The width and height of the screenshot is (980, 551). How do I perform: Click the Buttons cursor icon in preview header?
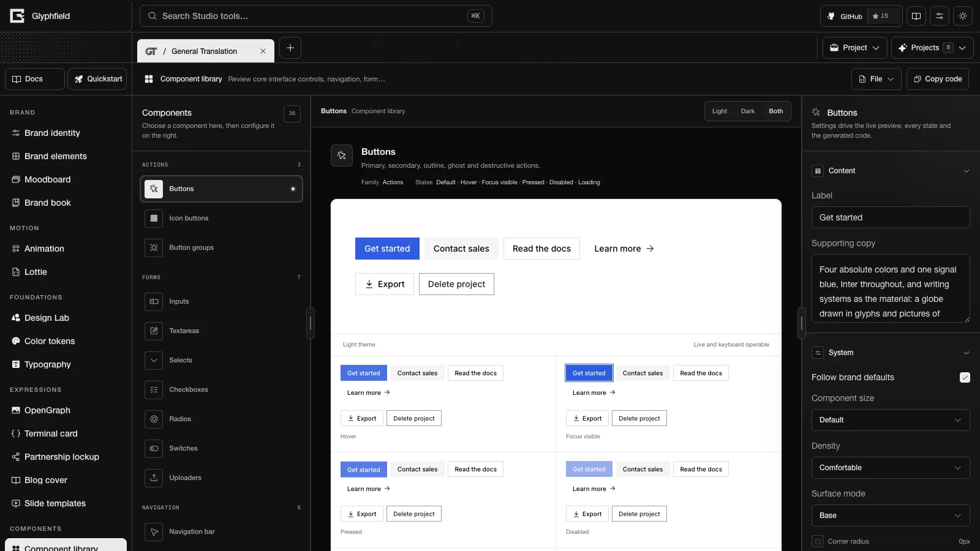[x=342, y=156]
